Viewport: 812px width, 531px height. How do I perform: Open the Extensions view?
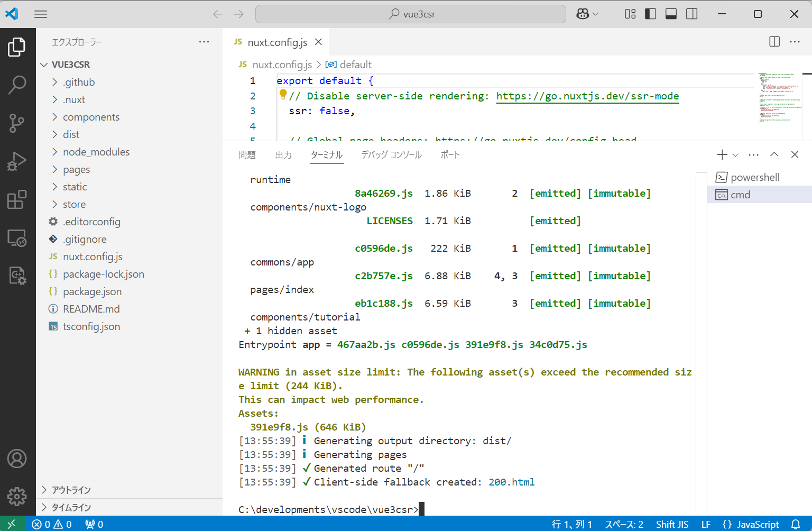pos(18,199)
